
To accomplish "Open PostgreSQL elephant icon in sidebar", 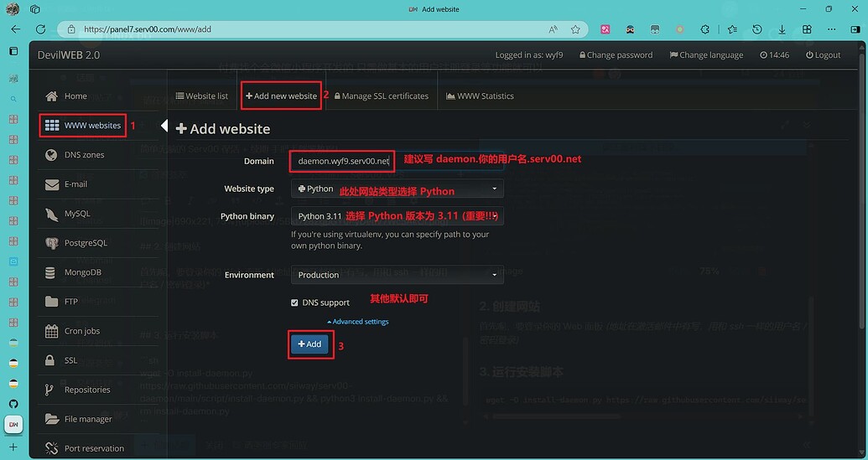I will pos(51,243).
